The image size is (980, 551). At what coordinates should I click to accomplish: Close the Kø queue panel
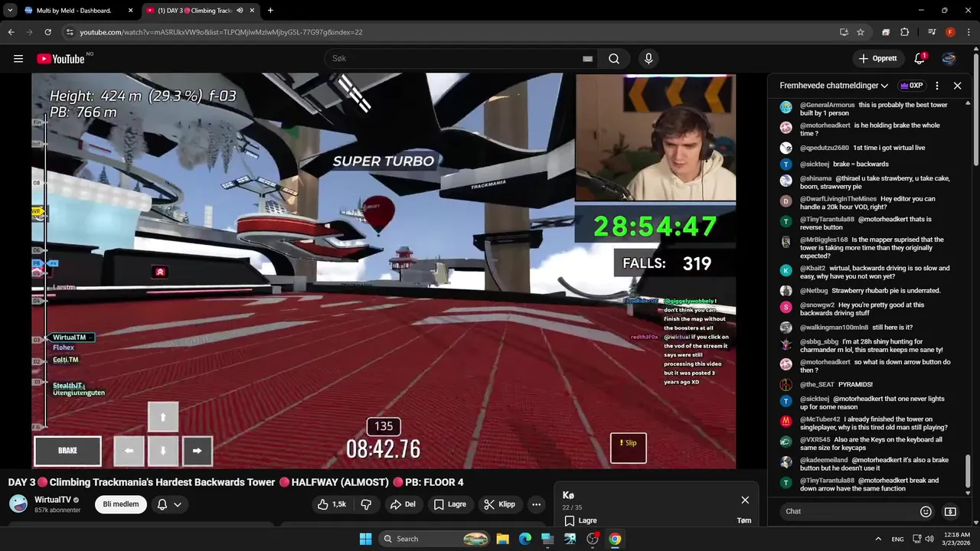(x=745, y=500)
